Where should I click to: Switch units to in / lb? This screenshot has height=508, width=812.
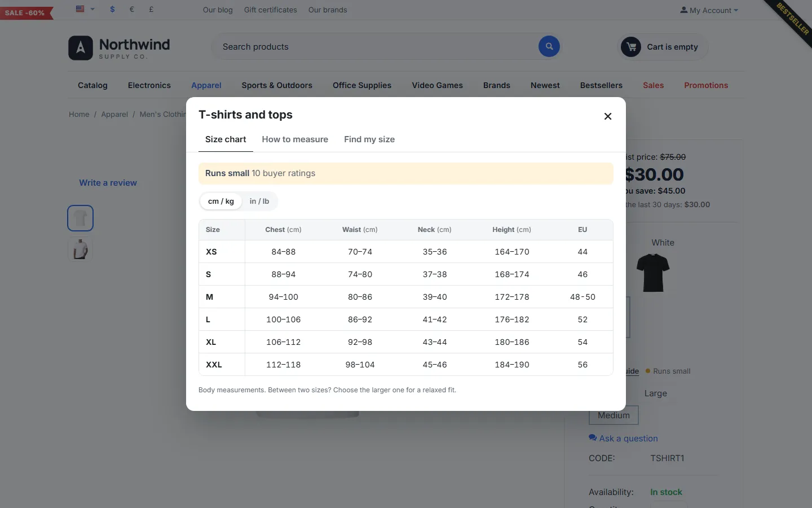tap(259, 201)
